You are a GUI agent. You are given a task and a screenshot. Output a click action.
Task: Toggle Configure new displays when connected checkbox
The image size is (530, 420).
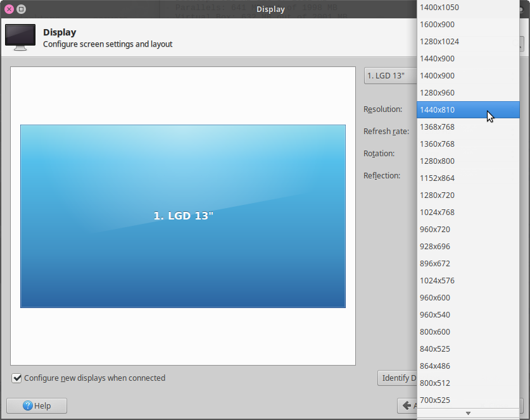(16, 378)
